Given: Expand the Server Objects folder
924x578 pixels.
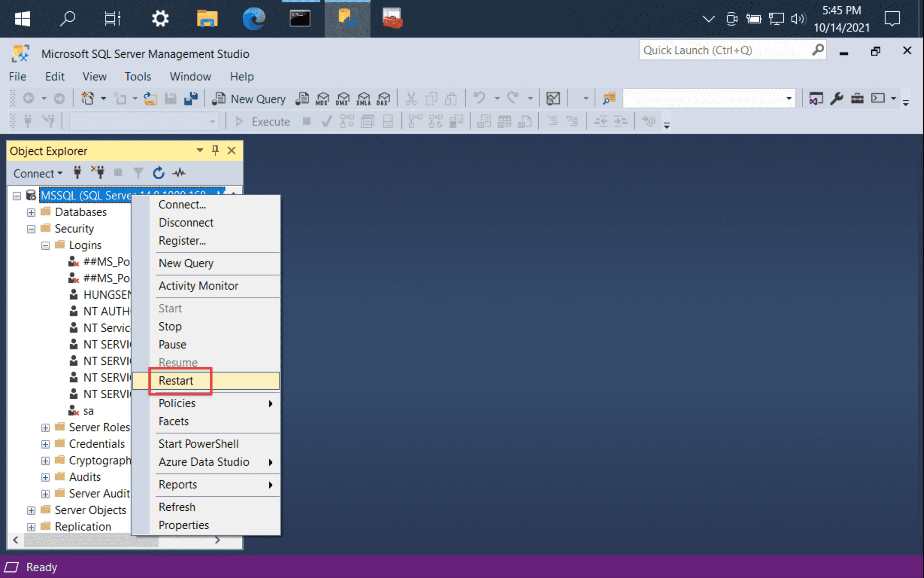Looking at the screenshot, I should pyautogui.click(x=31, y=510).
